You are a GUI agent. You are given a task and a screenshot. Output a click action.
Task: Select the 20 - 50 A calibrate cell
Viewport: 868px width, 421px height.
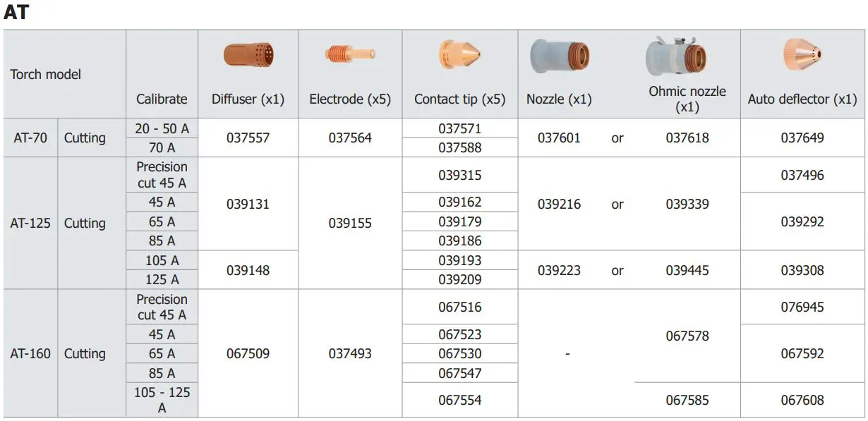[x=162, y=128]
